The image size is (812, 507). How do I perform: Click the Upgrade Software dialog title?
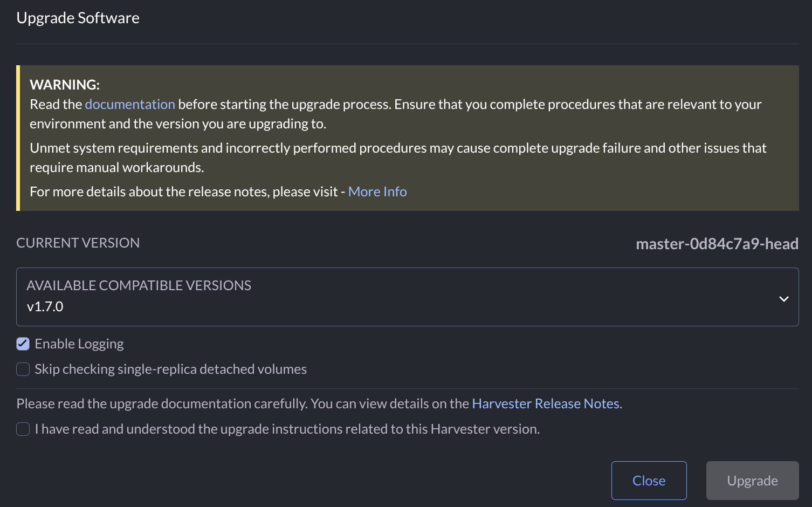[x=78, y=18]
